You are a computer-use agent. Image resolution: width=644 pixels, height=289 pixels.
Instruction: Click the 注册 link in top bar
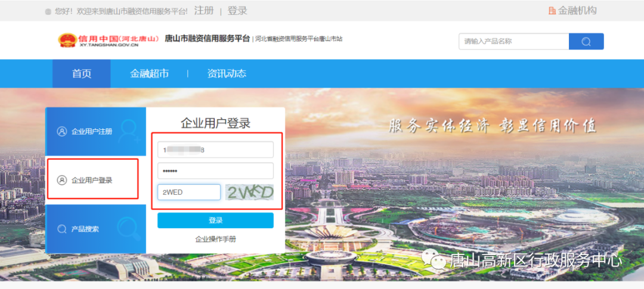click(x=204, y=11)
